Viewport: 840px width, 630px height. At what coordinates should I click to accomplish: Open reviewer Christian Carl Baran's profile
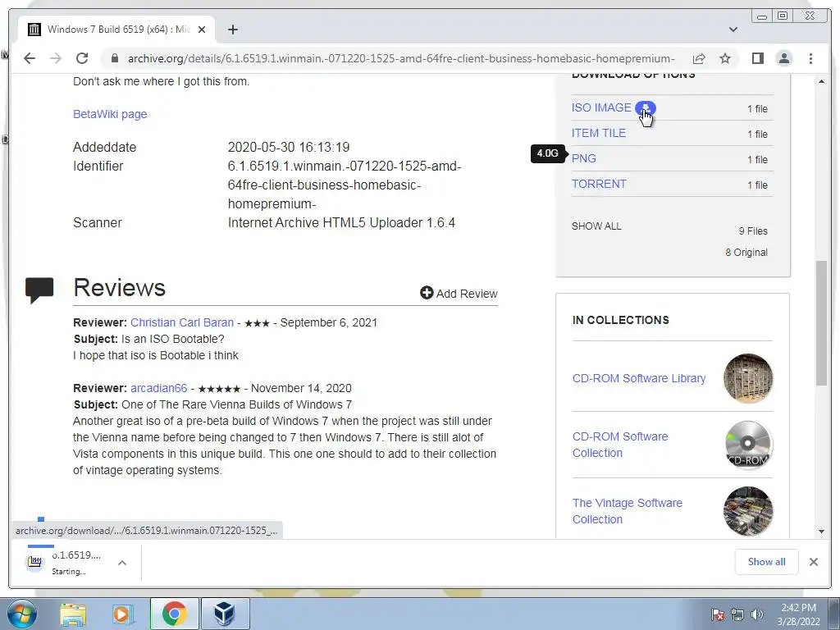(182, 322)
